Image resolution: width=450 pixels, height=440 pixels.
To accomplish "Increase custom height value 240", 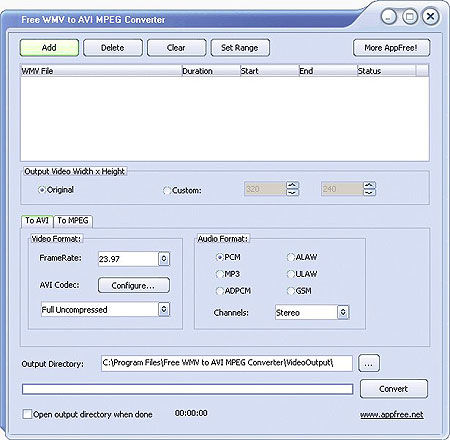I will (x=369, y=185).
